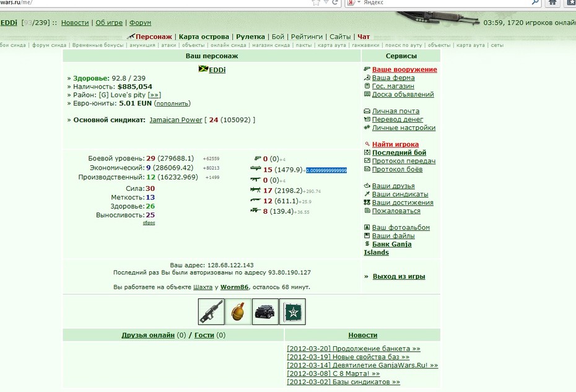Viewport: 576px width, 392px height.
Task: Click the icon next to Ваши друзья
Action: (x=367, y=186)
